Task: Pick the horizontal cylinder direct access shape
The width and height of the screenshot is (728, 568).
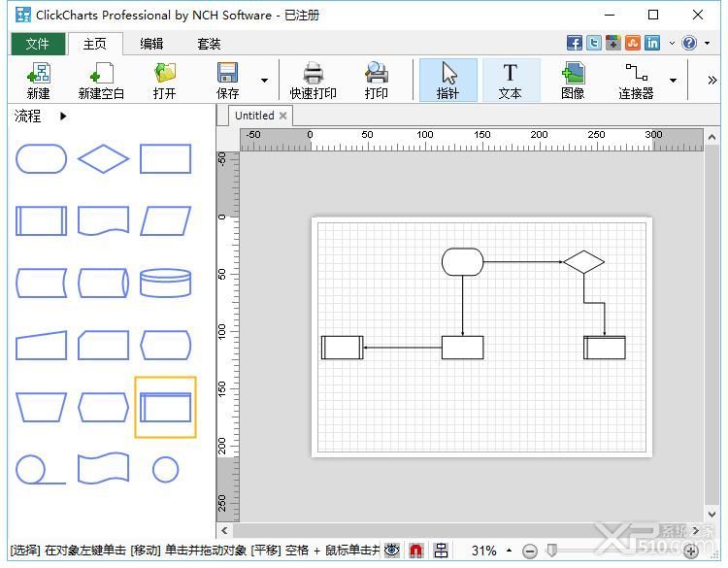Action: tap(103, 283)
